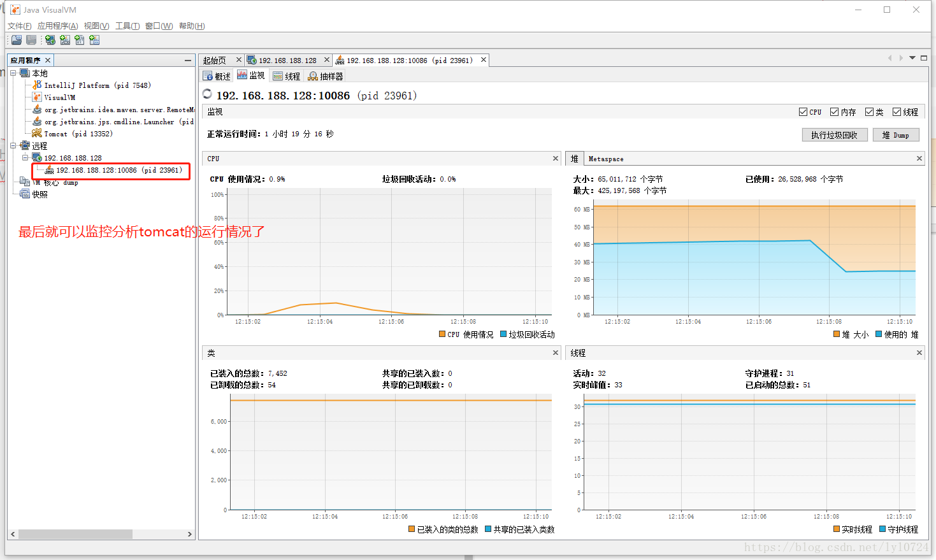Close the 192.168.188.128:10086 (pid 23961) tab
Image resolution: width=936 pixels, height=560 pixels.
484,60
